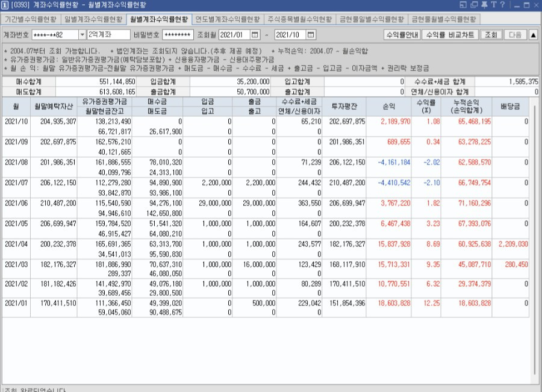Open help with the question mark icon
This screenshot has height=392, width=542.
tap(502, 4)
